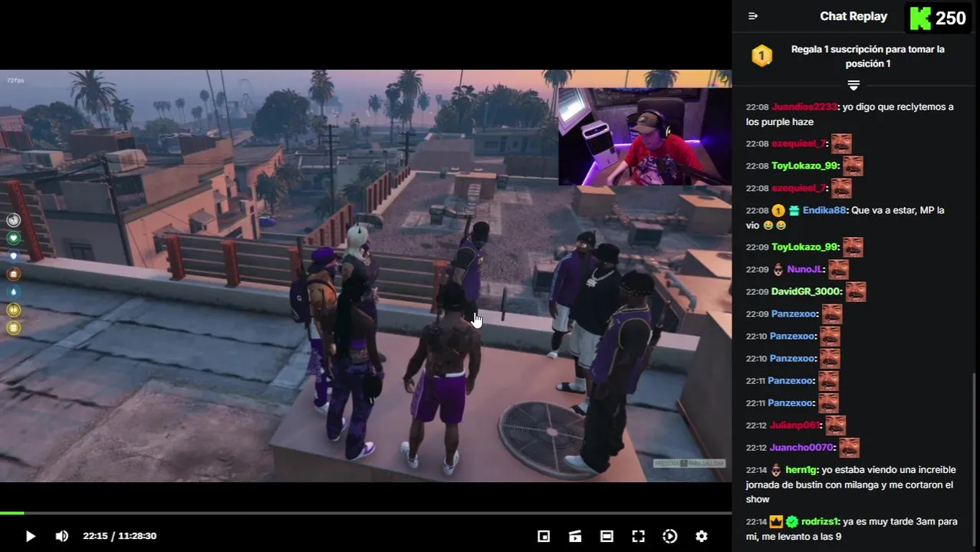Click the streamer webcam overlay in video
Viewport: 980px width, 552px height.
pyautogui.click(x=644, y=136)
